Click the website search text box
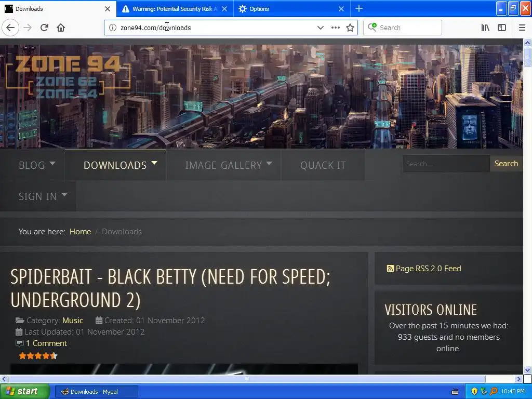 tap(446, 164)
